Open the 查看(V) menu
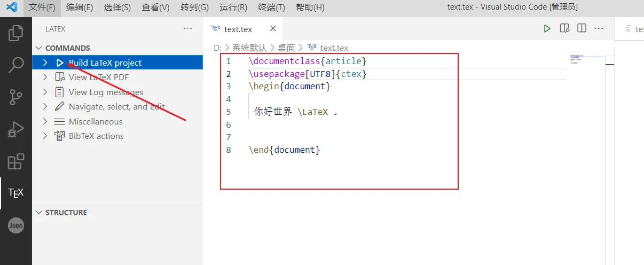This screenshot has width=644, height=265. (x=156, y=7)
